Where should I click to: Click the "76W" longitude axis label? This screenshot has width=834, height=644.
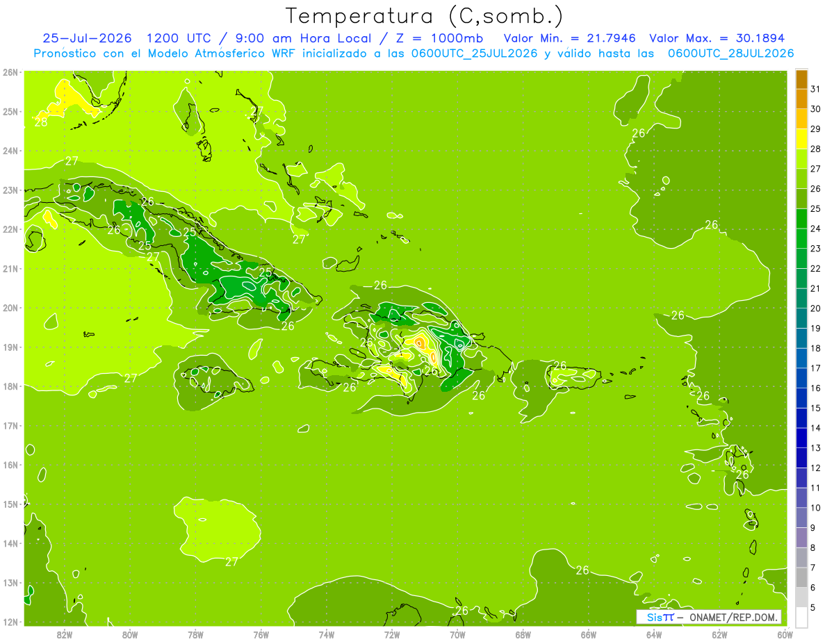[x=261, y=634]
